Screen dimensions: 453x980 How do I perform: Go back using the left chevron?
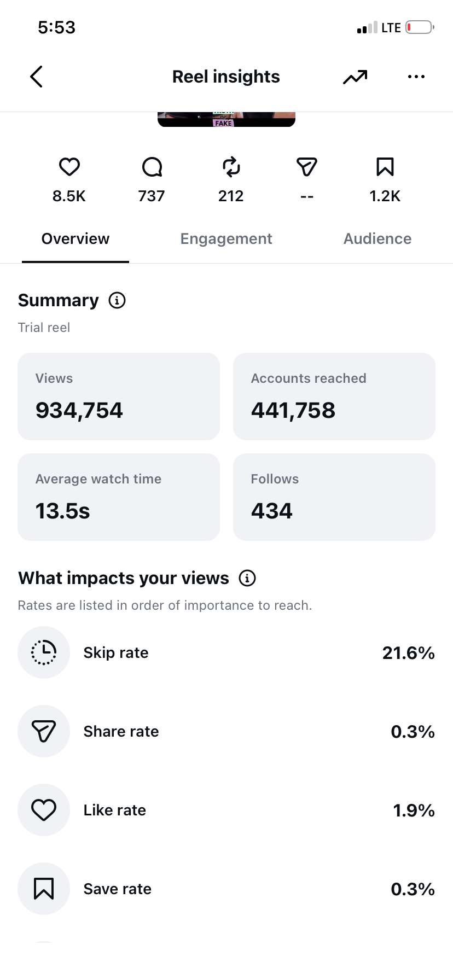[x=36, y=77]
